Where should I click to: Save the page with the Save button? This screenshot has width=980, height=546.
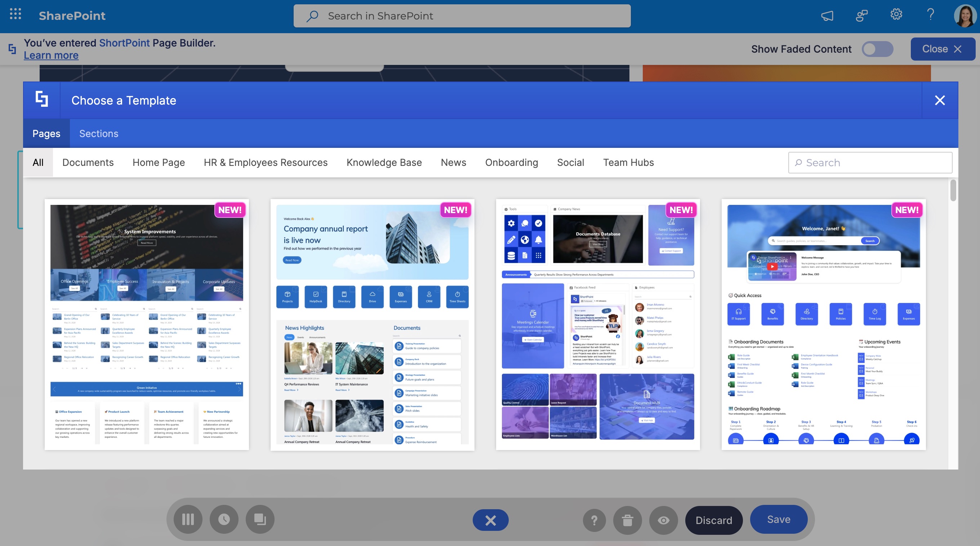tap(778, 519)
